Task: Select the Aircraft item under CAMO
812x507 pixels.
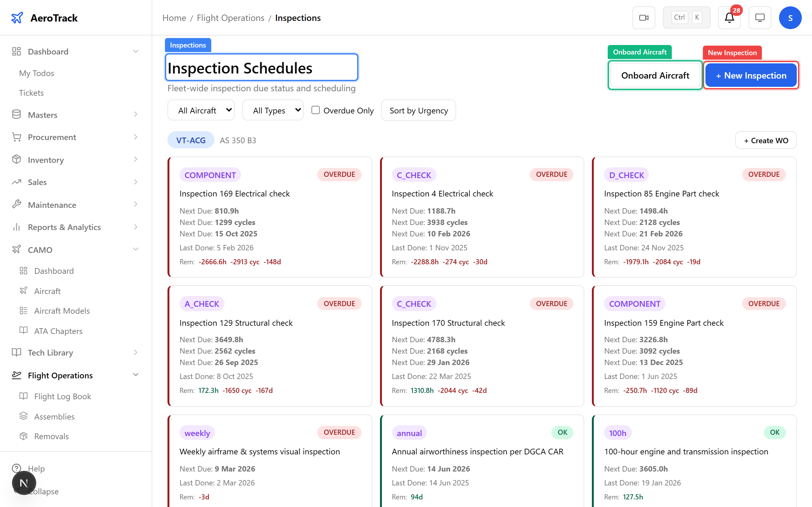Action: (x=47, y=291)
